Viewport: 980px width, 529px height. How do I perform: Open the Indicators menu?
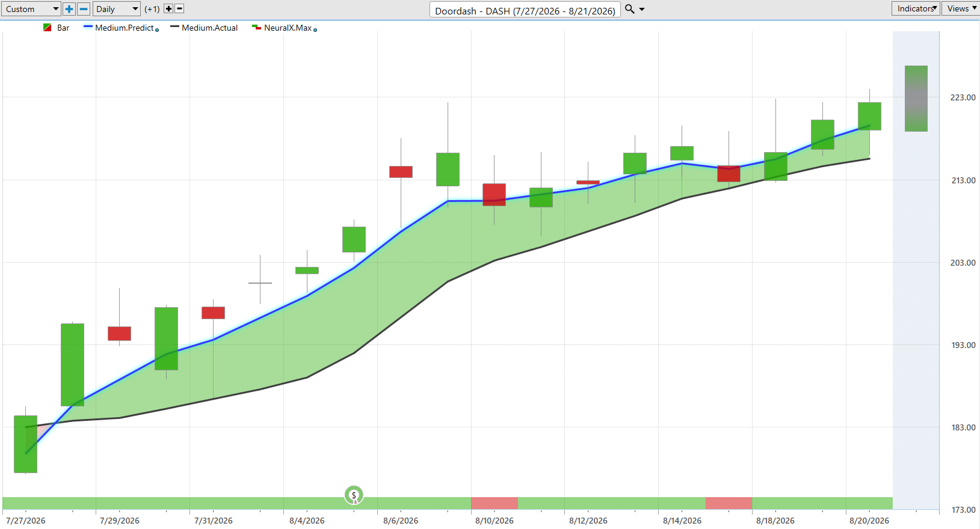916,8
